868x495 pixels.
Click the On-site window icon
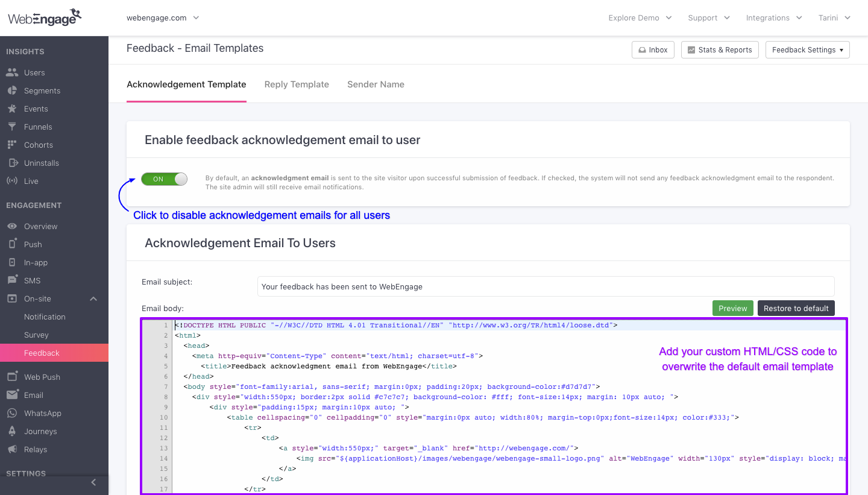(12, 298)
